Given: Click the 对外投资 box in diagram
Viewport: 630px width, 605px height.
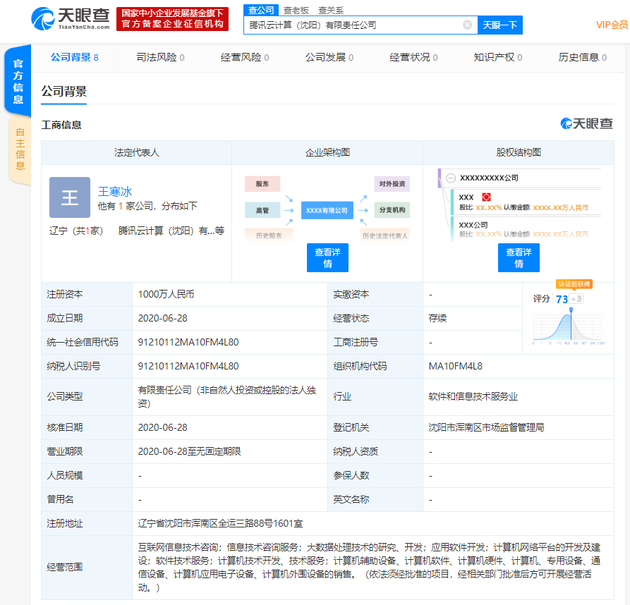Looking at the screenshot, I should [x=392, y=184].
